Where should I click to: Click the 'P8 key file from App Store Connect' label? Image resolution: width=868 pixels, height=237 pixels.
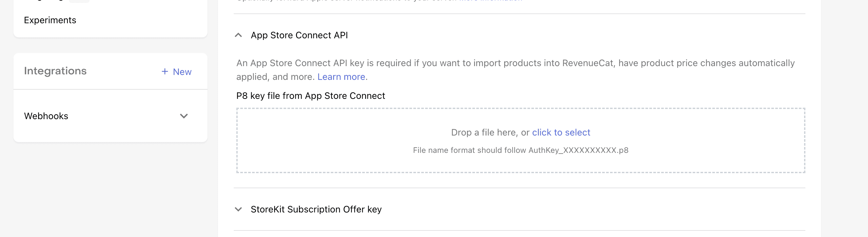(310, 96)
